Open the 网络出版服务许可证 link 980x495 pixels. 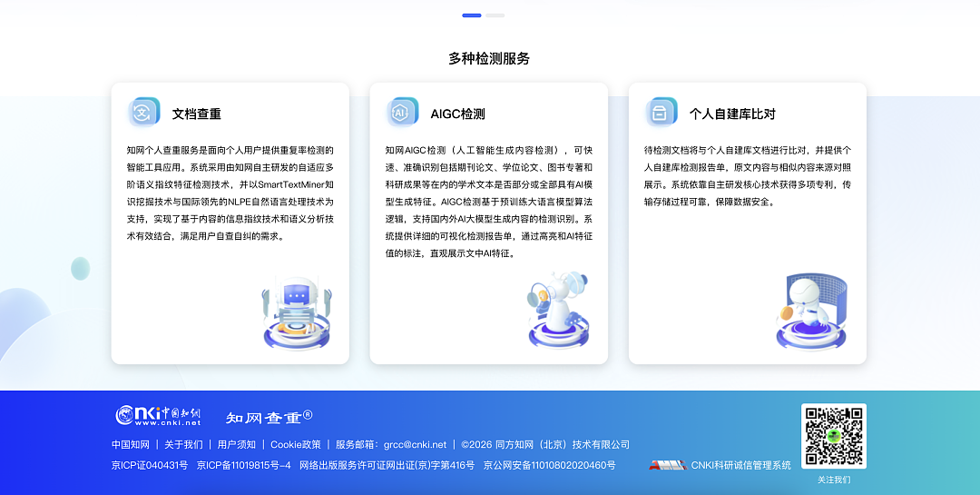(x=387, y=465)
